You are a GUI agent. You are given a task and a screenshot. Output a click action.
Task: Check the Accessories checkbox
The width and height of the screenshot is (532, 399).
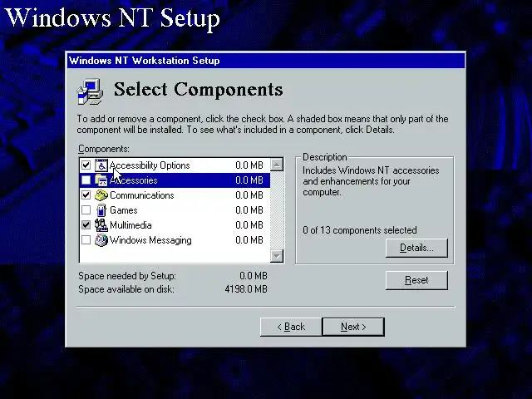click(86, 180)
